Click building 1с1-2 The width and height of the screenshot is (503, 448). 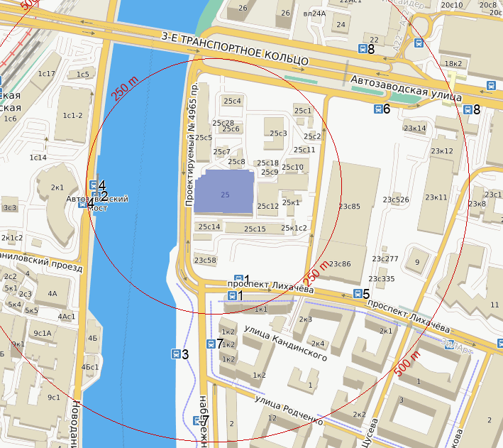(73, 116)
